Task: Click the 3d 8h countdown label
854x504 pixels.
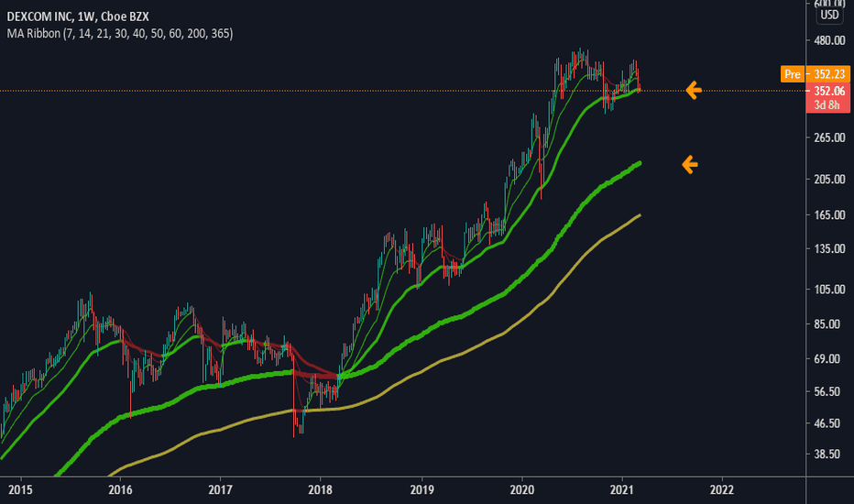Action: (827, 105)
